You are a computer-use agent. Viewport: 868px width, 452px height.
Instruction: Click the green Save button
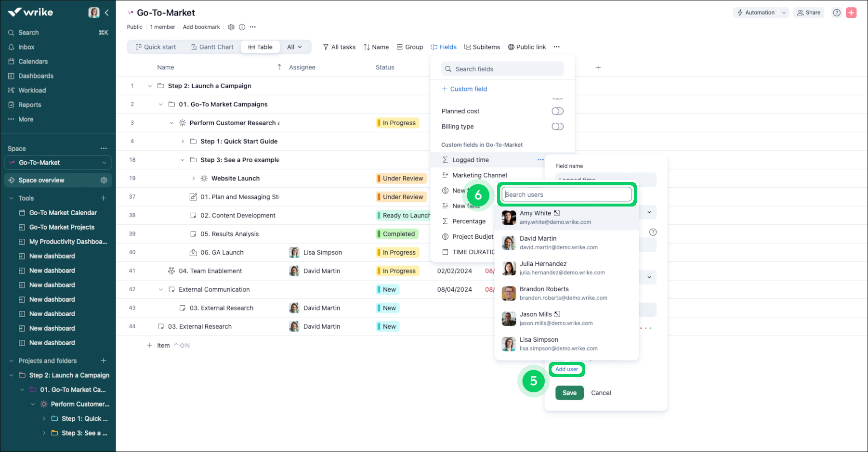tap(569, 393)
